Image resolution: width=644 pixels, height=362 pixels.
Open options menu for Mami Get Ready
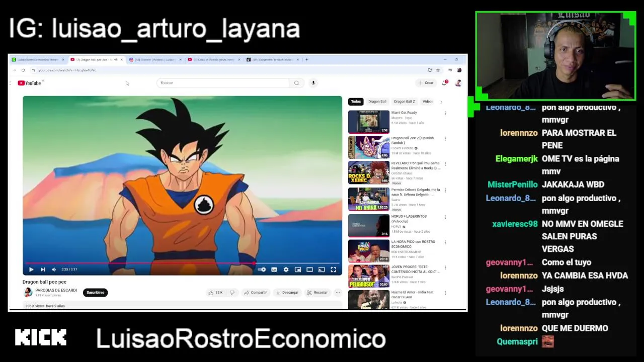[445, 113]
